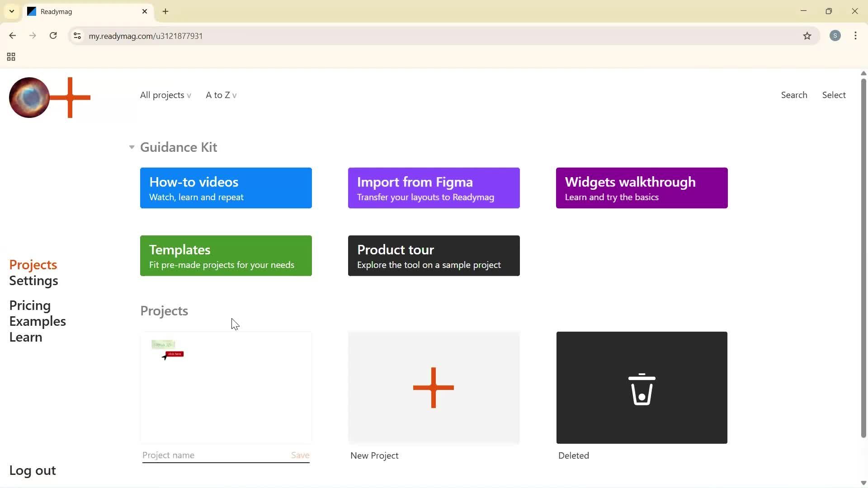Reload the page
868x488 pixels.
pyautogui.click(x=53, y=36)
